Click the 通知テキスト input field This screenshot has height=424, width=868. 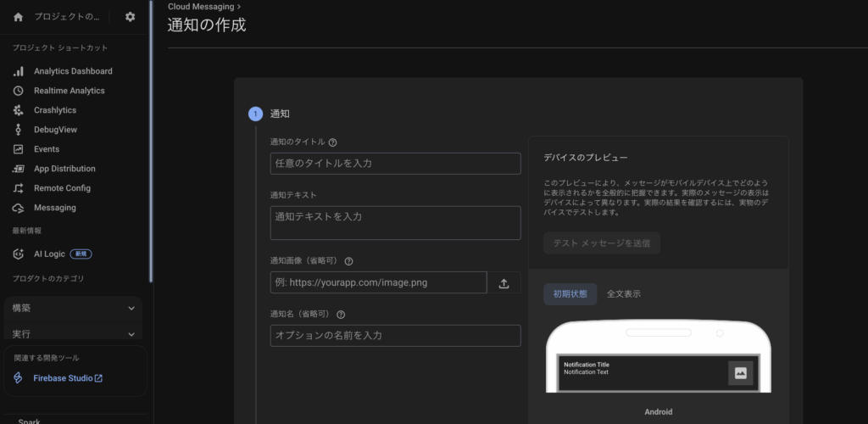[395, 222]
